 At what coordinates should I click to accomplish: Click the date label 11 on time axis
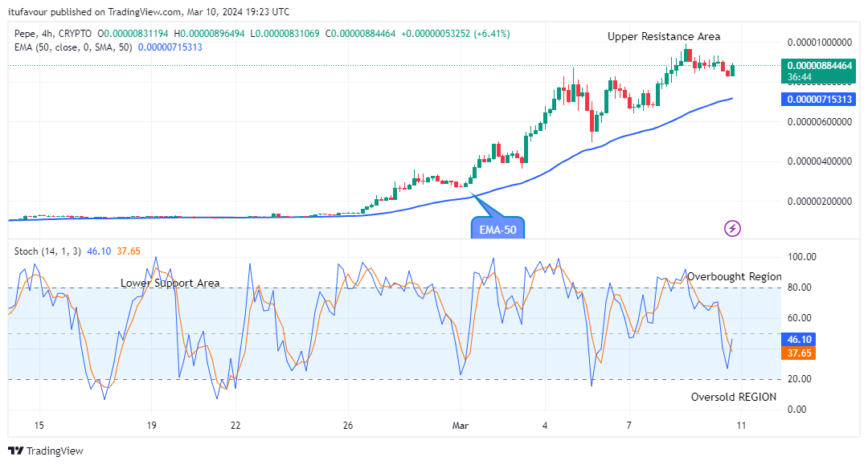point(741,426)
